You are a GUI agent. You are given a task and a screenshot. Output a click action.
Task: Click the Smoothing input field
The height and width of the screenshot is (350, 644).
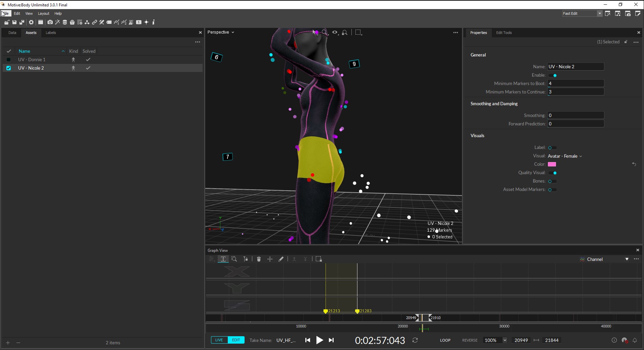point(576,115)
